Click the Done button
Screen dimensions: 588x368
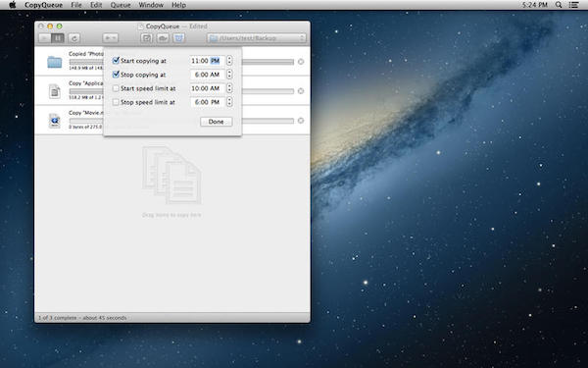point(217,122)
